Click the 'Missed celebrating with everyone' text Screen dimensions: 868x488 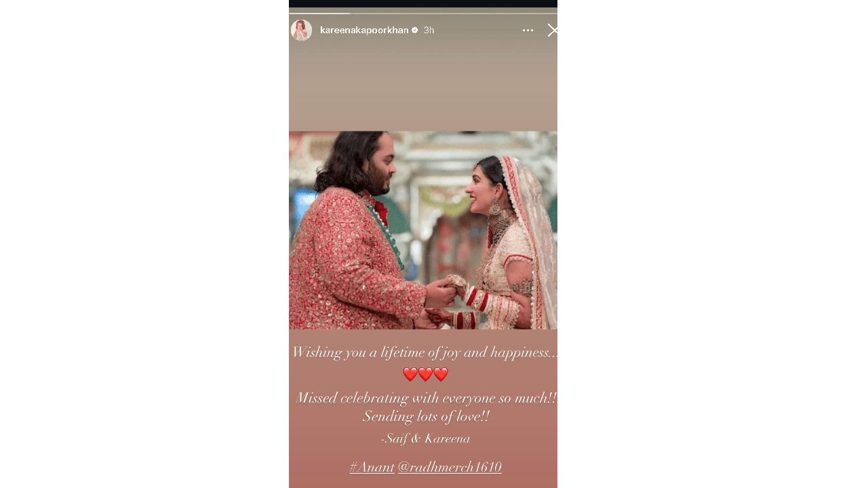pyautogui.click(x=426, y=398)
